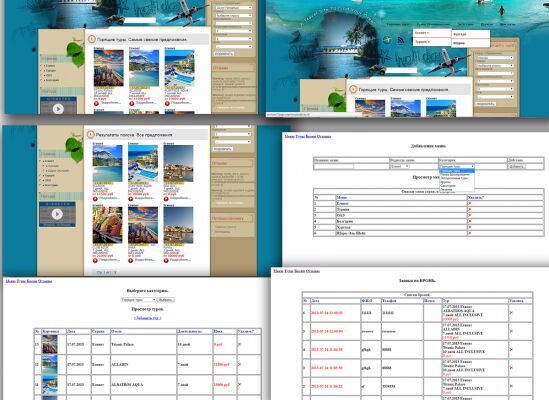Select Хургада in the site submenu

pyautogui.click(x=470, y=34)
